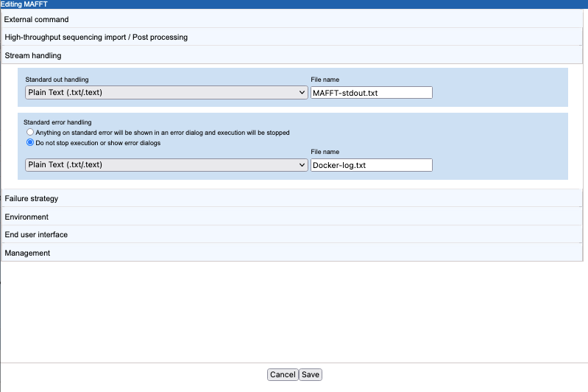Click the 'Standard out handling' label
The height and width of the screenshot is (392, 588).
click(x=57, y=80)
